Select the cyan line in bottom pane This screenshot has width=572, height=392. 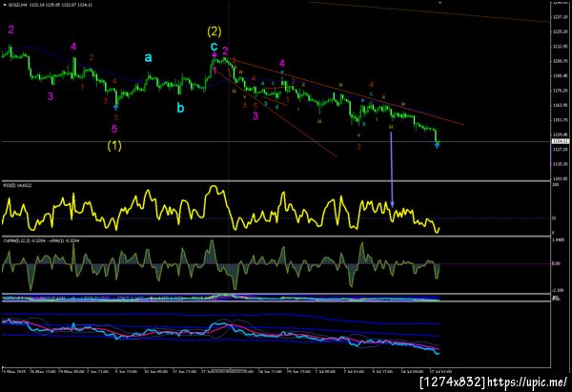[221, 337]
